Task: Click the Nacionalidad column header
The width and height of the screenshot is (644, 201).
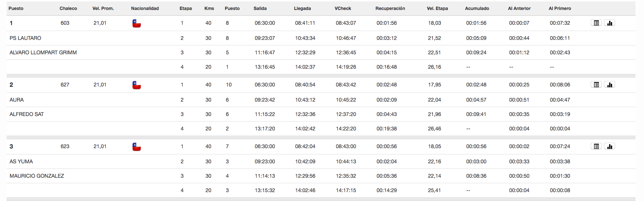Action: pos(145,8)
